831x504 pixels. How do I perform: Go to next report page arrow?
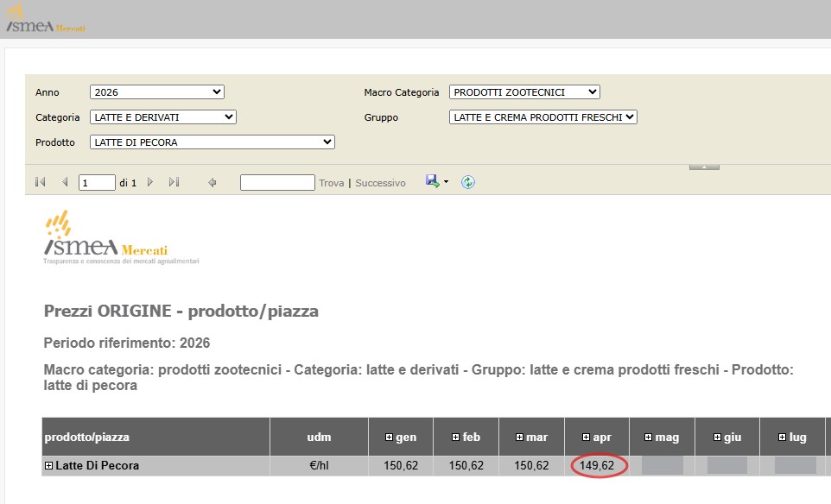tap(150, 182)
